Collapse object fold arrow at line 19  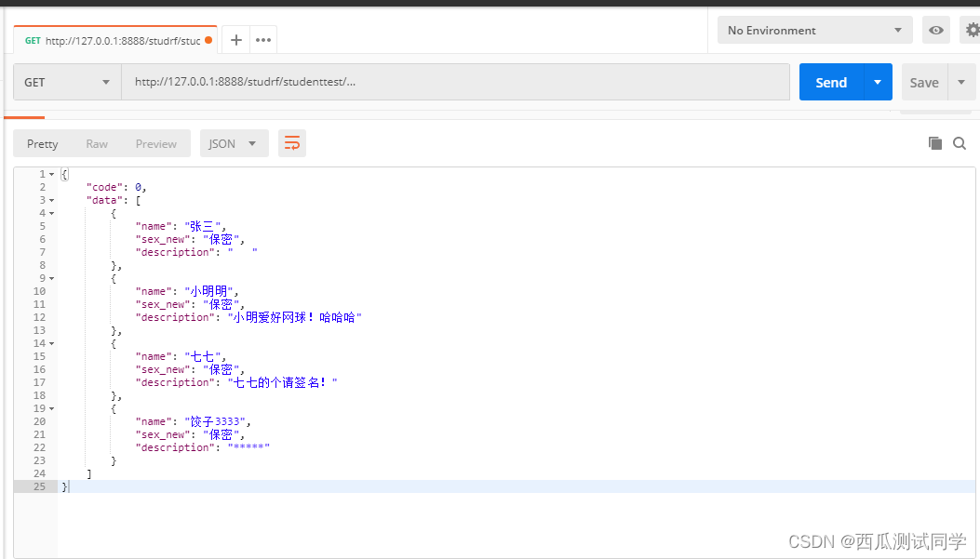pyautogui.click(x=52, y=408)
